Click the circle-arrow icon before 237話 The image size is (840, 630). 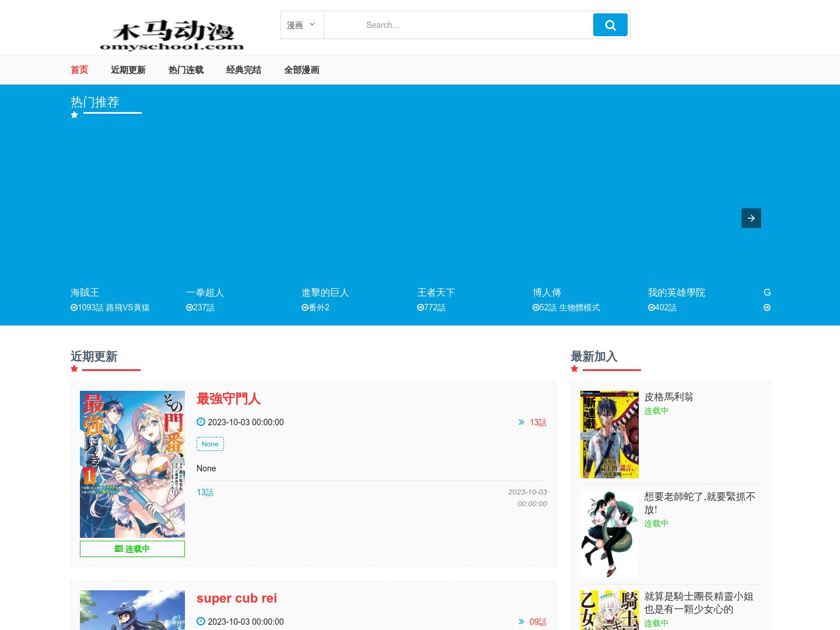click(x=190, y=307)
